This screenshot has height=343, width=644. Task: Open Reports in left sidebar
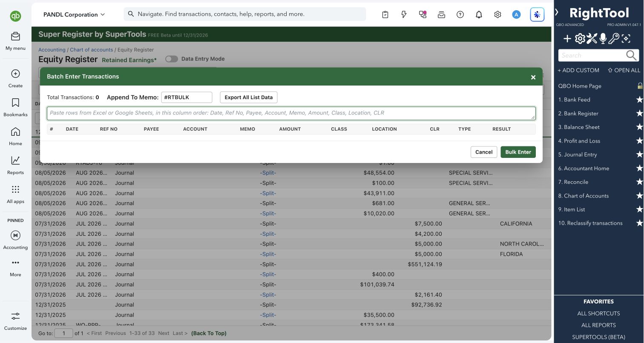15,165
